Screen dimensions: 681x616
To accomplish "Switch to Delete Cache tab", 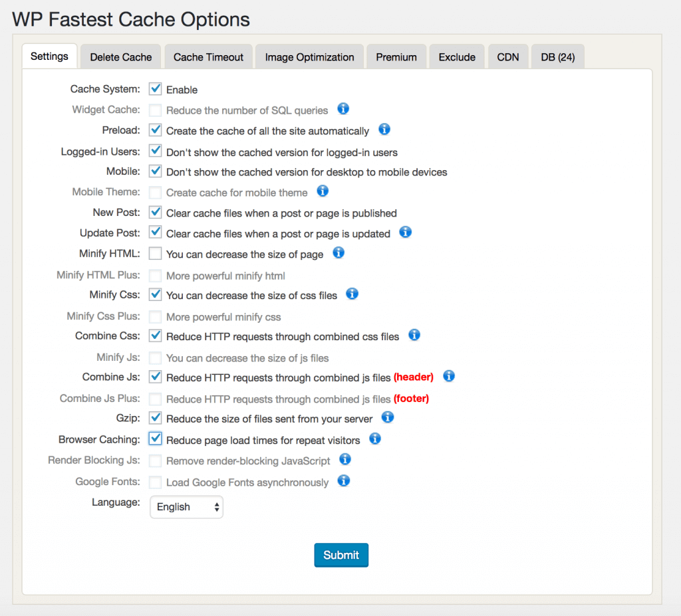I will pyautogui.click(x=121, y=57).
